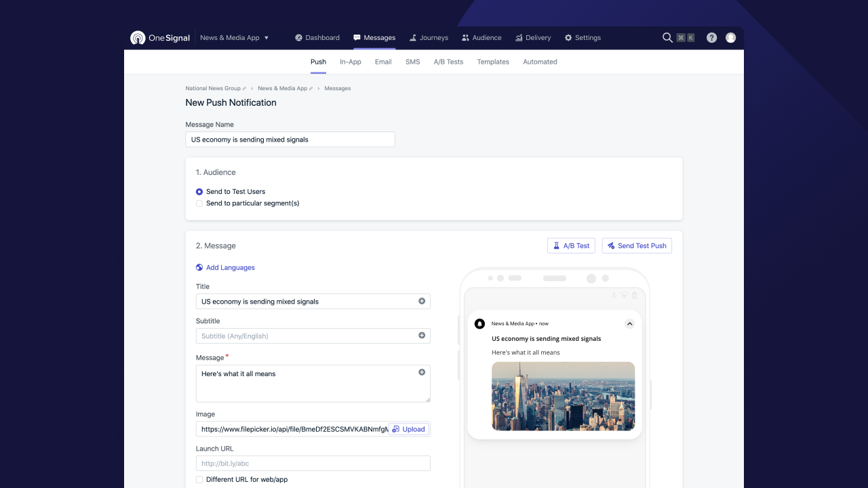Image resolution: width=868 pixels, height=488 pixels.
Task: Focus the Title input field
Action: point(313,302)
